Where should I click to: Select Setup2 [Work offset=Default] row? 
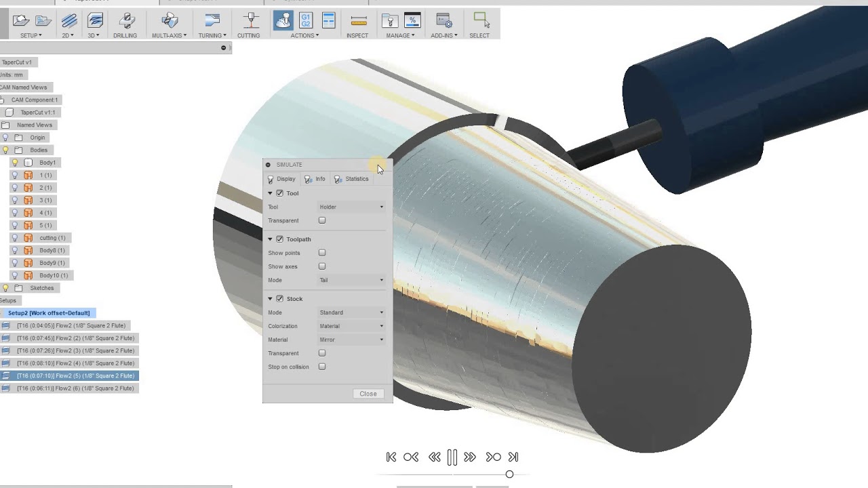click(x=48, y=313)
